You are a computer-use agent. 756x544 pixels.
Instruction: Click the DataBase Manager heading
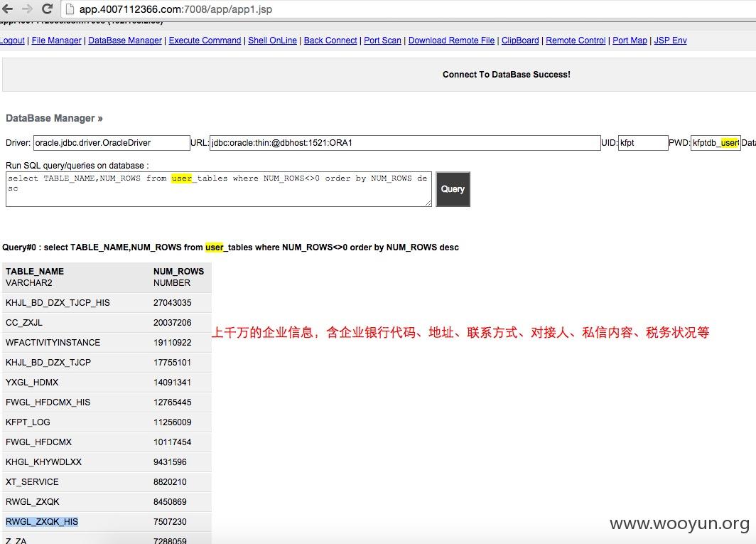click(54, 118)
